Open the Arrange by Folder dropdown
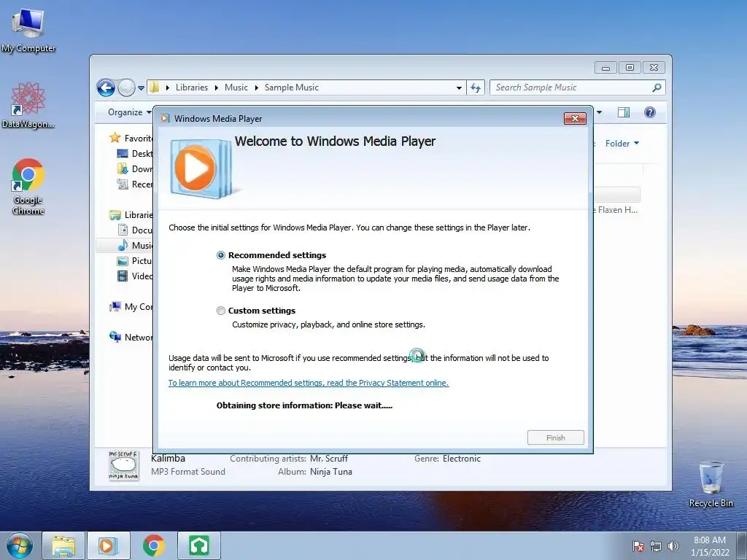747x560 pixels. [x=622, y=144]
